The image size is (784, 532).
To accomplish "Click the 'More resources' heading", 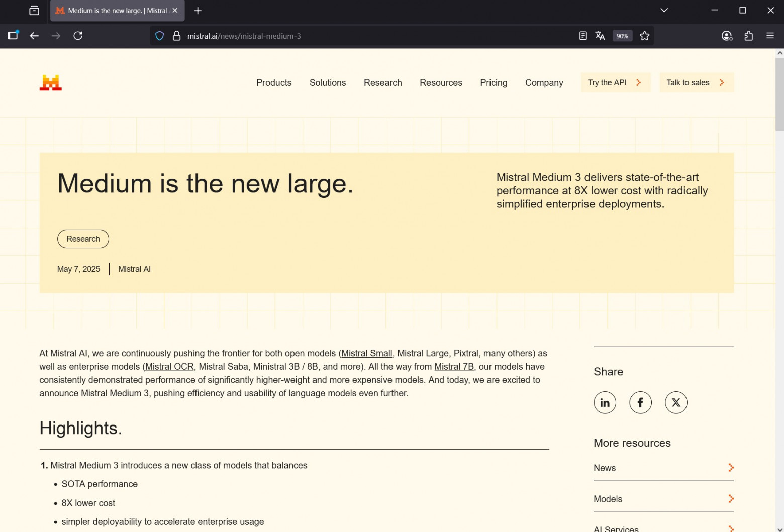I will [632, 443].
